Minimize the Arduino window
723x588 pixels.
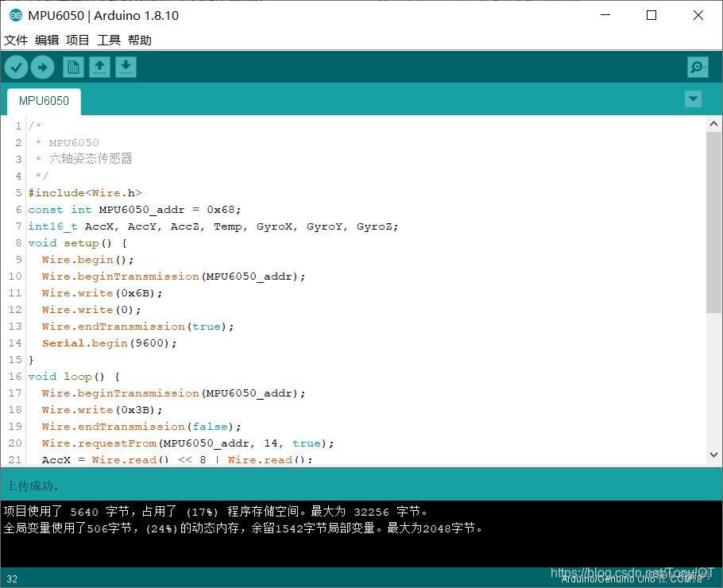click(x=605, y=15)
